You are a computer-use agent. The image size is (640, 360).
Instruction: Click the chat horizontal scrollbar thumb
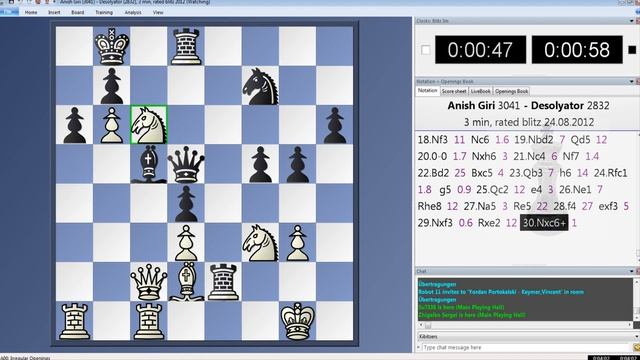(428, 325)
